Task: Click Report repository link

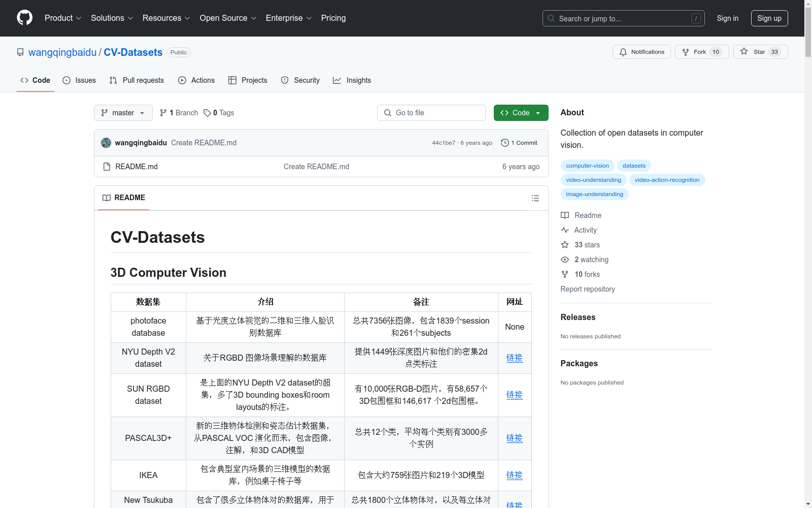Action: point(588,289)
